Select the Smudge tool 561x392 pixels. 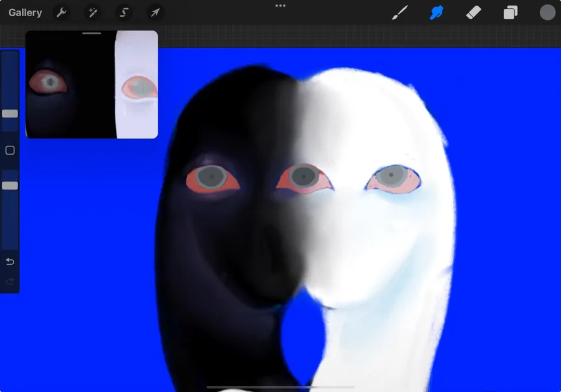(436, 12)
